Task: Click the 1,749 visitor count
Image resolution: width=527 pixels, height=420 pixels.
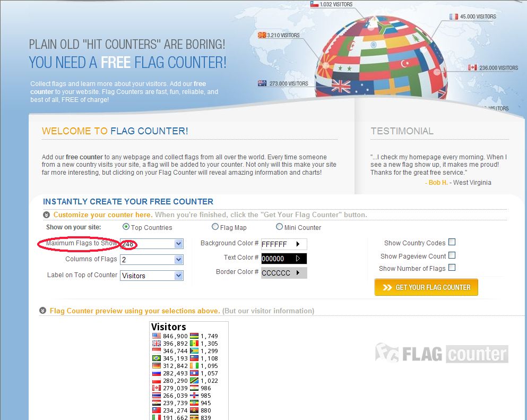Action: (x=209, y=336)
